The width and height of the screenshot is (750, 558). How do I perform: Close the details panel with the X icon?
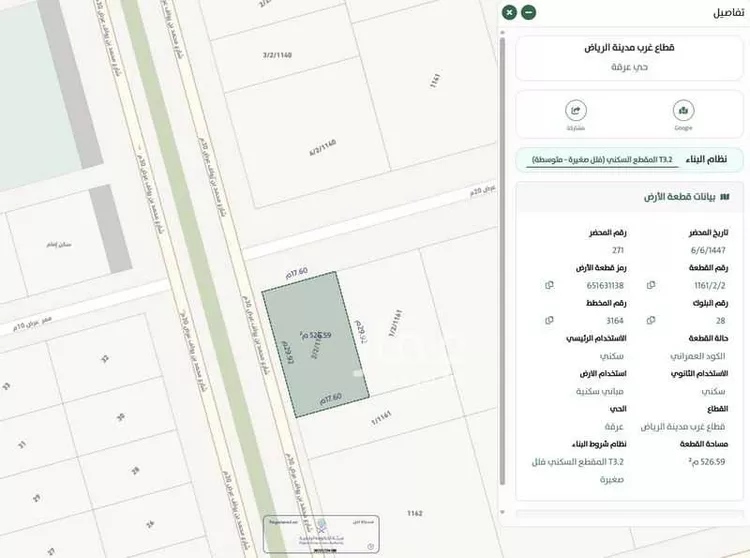coord(509,12)
